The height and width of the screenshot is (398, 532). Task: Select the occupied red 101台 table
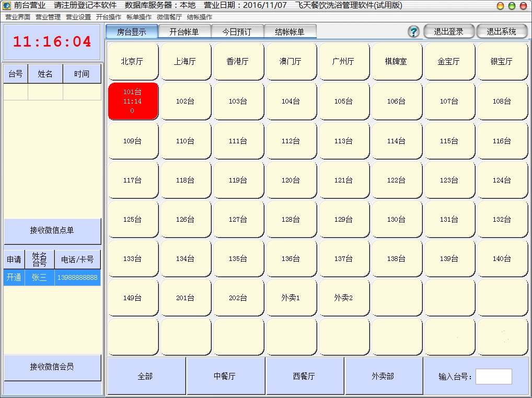pos(133,101)
